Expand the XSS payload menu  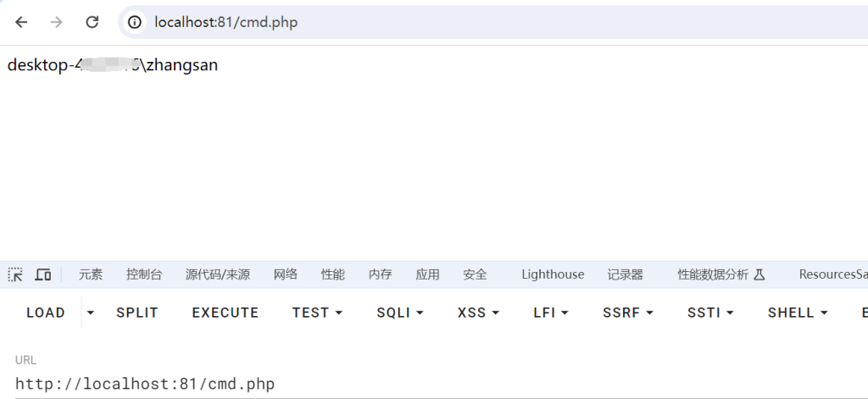[x=478, y=313]
